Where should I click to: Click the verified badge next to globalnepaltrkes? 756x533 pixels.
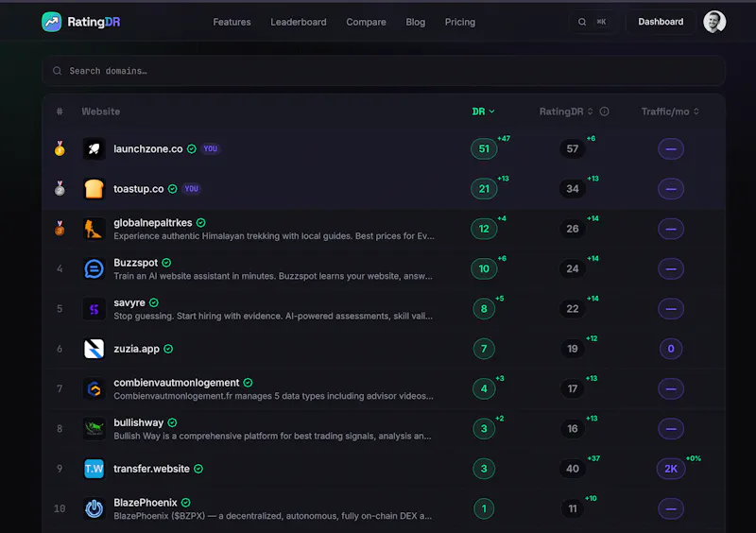click(x=201, y=223)
